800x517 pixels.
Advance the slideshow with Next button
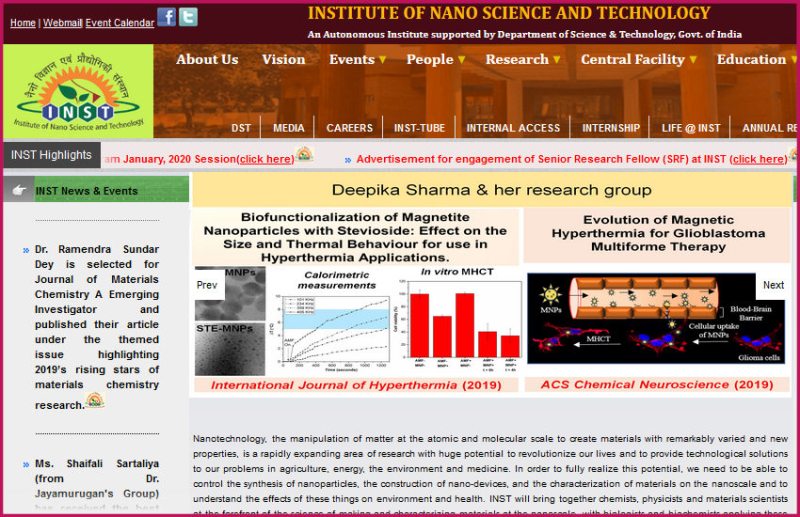click(773, 285)
